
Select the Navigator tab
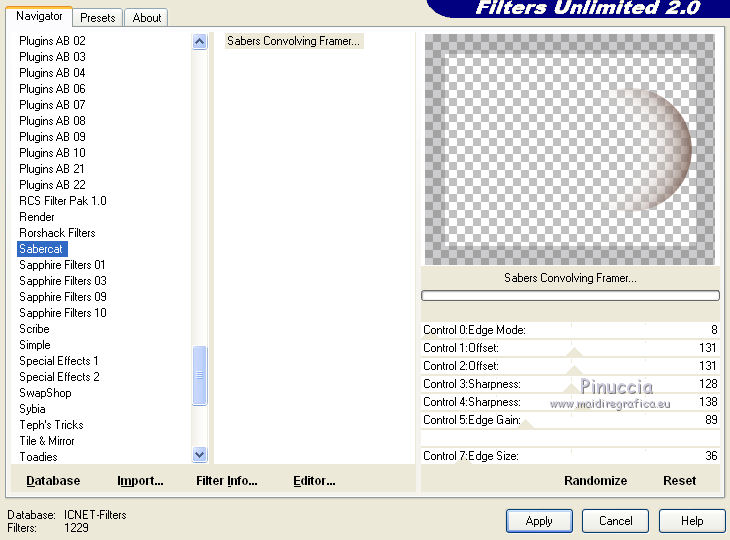pos(39,16)
